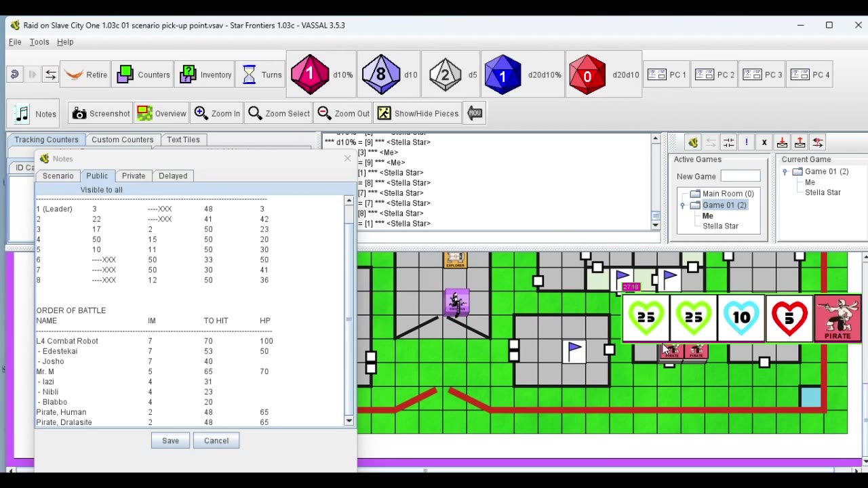This screenshot has height=488, width=868.
Task: Select the EXPLORER counter on map
Action: (455, 260)
